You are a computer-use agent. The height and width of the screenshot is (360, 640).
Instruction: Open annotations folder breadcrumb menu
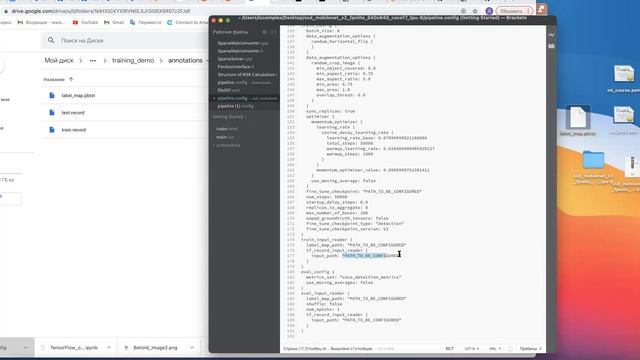pyautogui.click(x=185, y=60)
